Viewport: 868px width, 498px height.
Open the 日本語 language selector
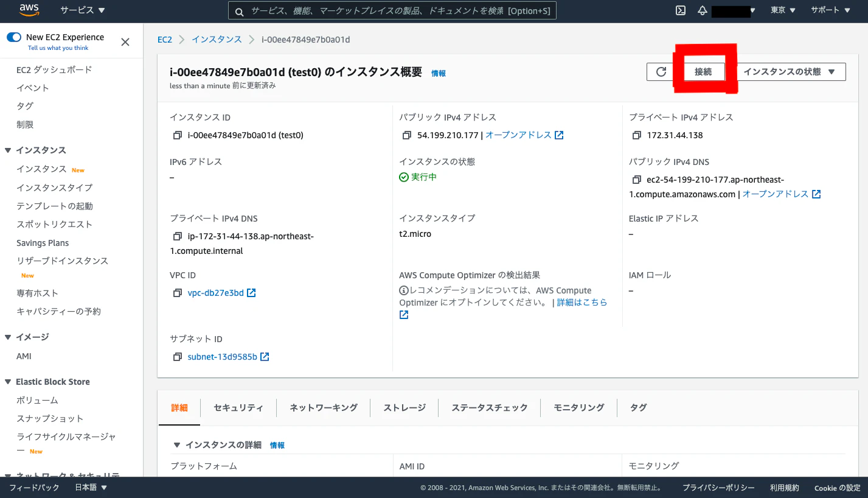click(91, 488)
